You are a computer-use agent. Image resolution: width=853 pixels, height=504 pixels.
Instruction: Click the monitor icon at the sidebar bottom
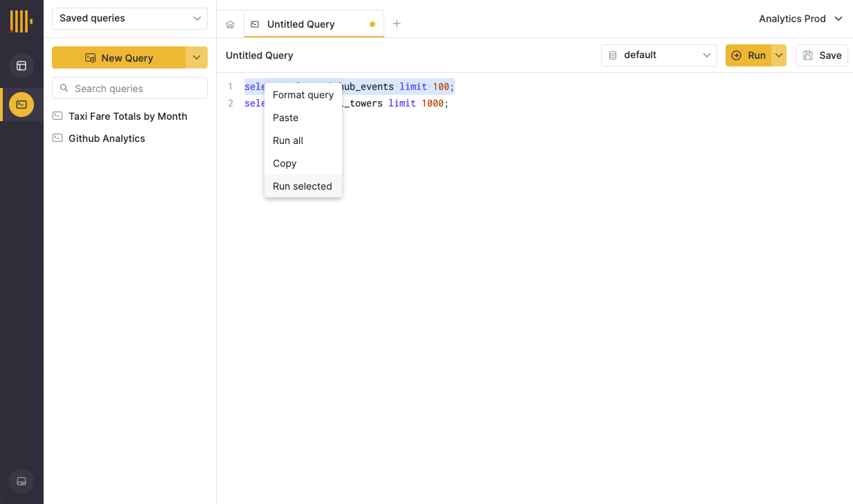[21, 481]
